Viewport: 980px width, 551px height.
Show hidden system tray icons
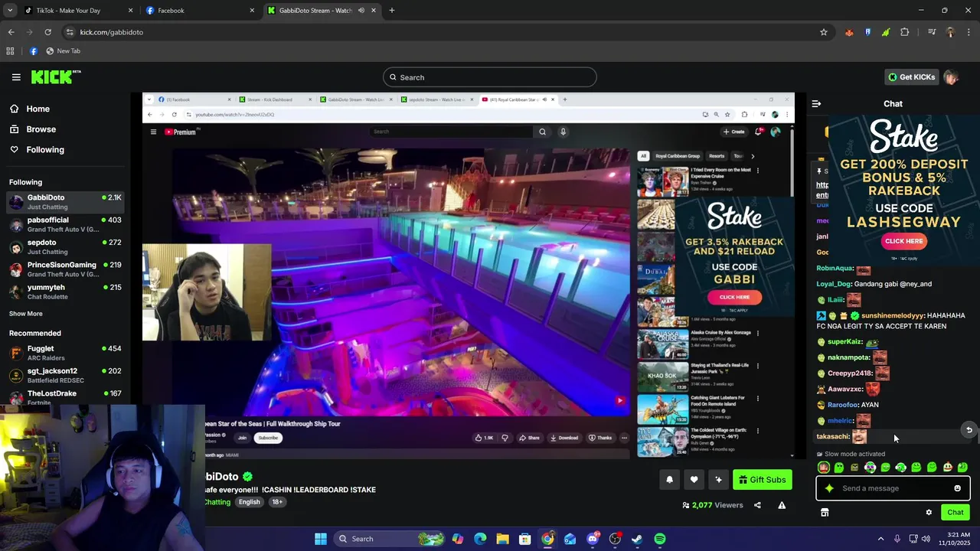click(880, 539)
